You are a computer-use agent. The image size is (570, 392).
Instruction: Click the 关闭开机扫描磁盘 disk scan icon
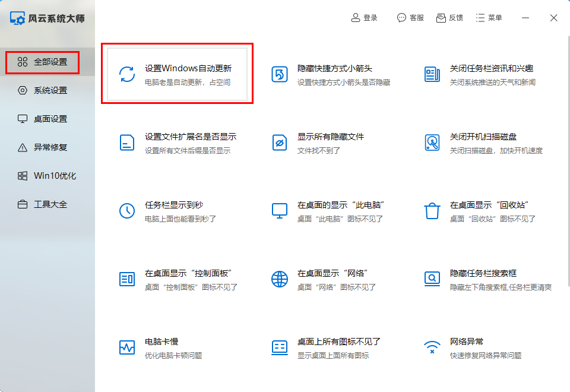[432, 143]
